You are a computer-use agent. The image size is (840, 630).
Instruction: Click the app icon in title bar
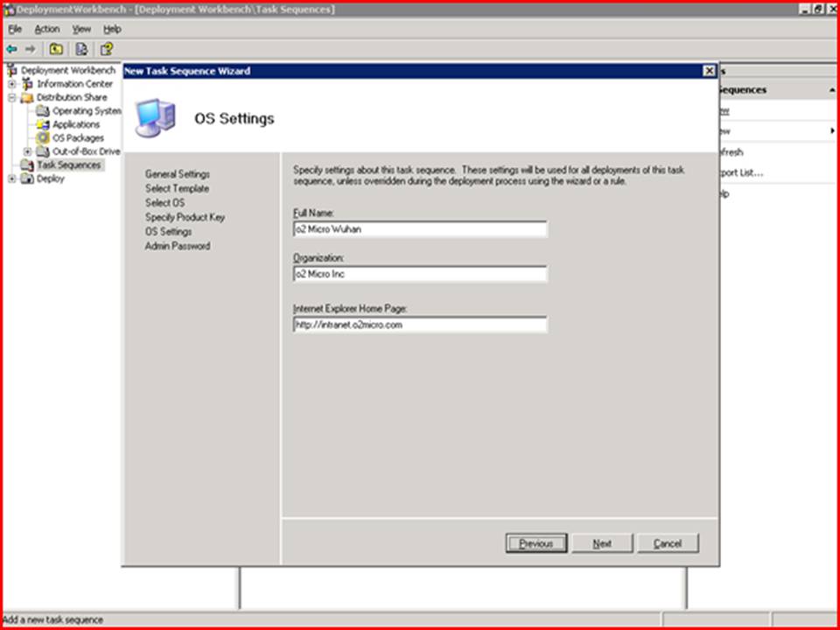[x=9, y=10]
